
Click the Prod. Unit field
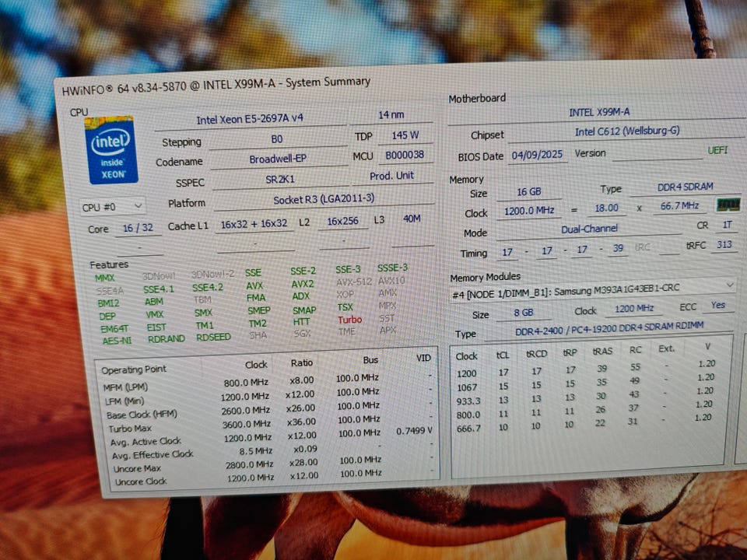(392, 176)
